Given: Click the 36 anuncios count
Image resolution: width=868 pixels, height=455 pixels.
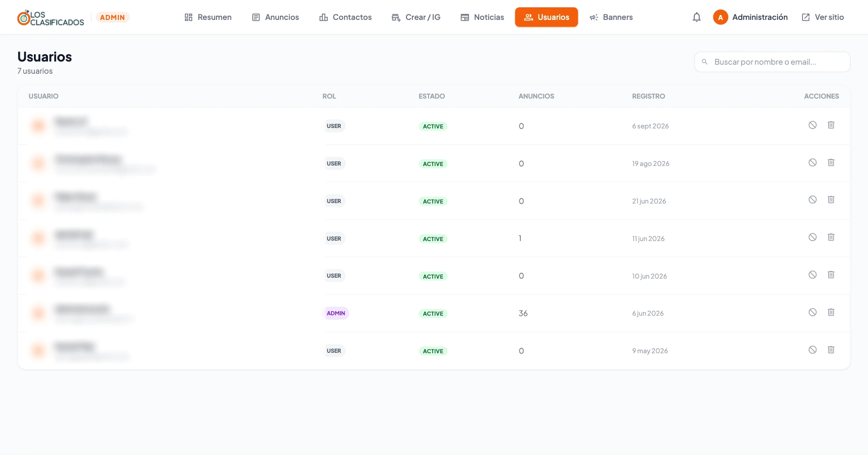Looking at the screenshot, I should coord(523,313).
